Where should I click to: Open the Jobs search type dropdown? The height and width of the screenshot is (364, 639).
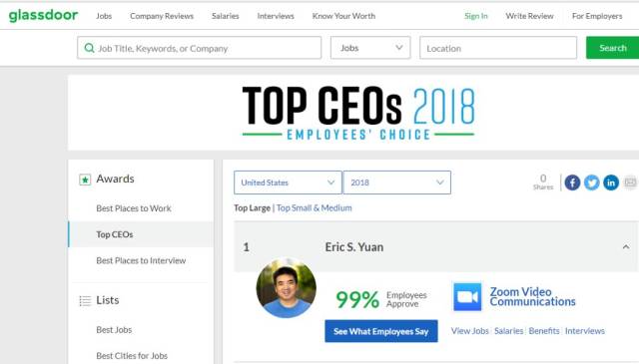tap(370, 48)
